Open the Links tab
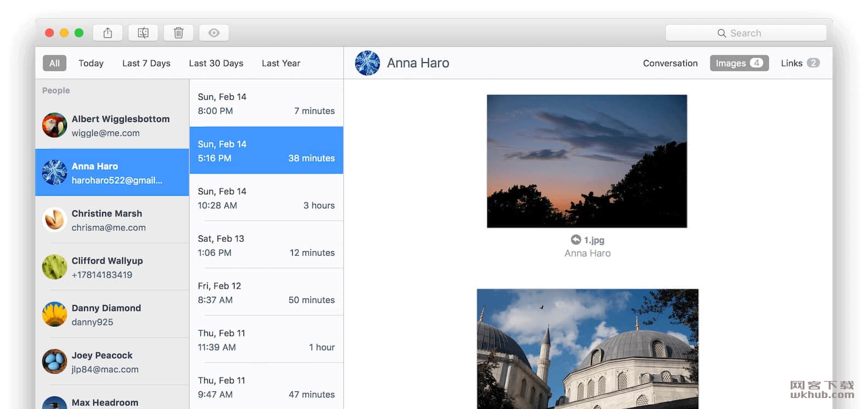 click(x=800, y=63)
